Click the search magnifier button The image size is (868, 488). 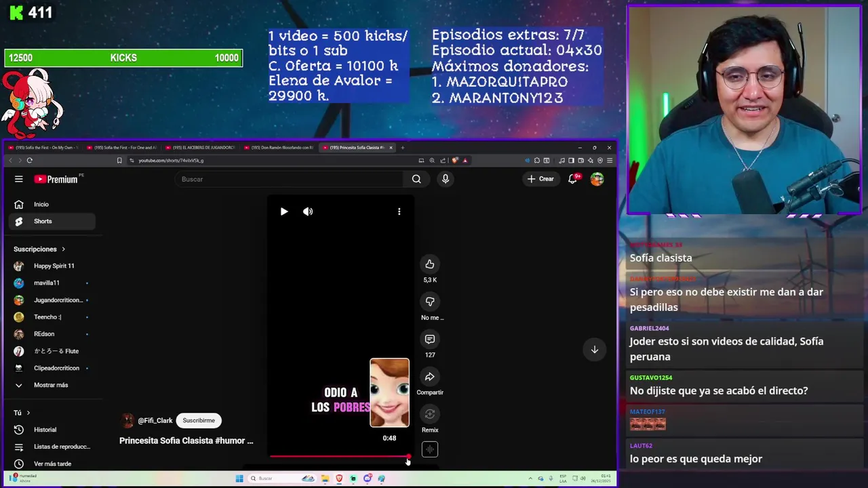tap(416, 179)
